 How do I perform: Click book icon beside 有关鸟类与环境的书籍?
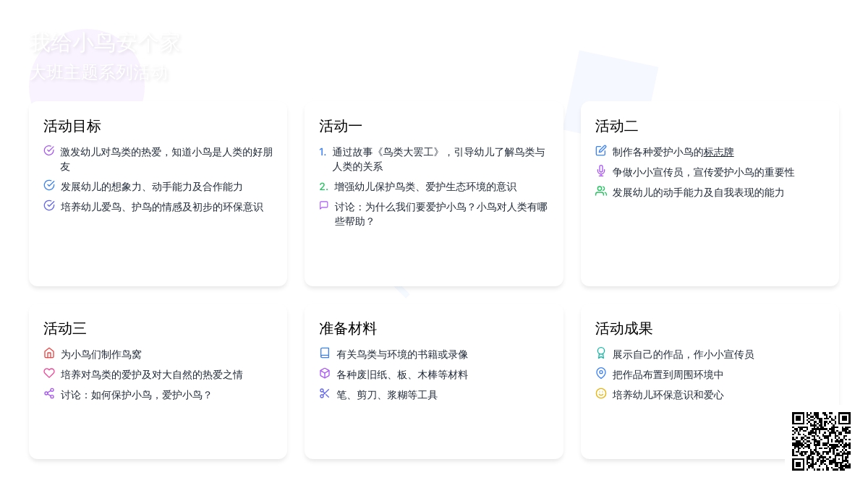coord(325,353)
